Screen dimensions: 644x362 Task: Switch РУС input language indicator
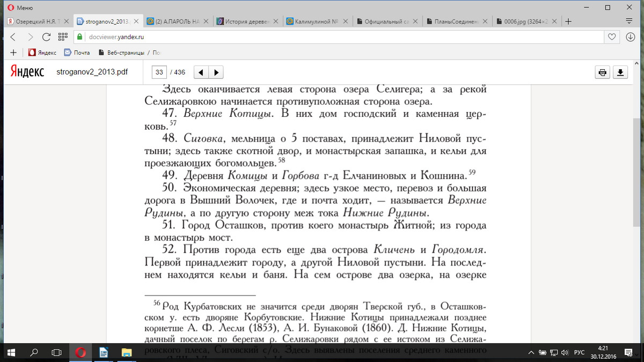point(579,353)
